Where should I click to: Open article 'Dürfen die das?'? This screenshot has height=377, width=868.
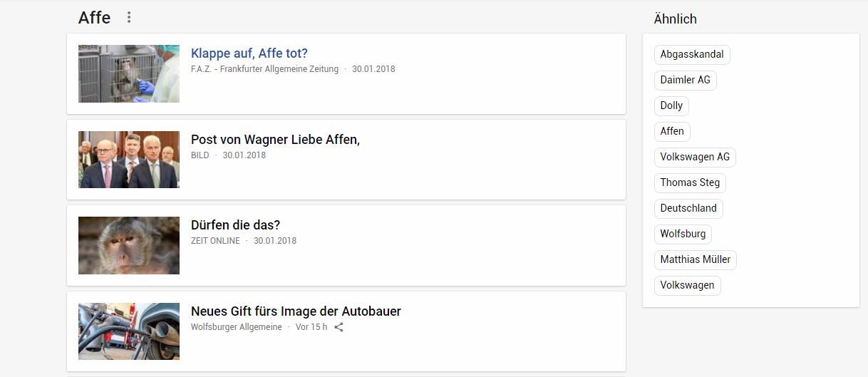pyautogui.click(x=236, y=225)
